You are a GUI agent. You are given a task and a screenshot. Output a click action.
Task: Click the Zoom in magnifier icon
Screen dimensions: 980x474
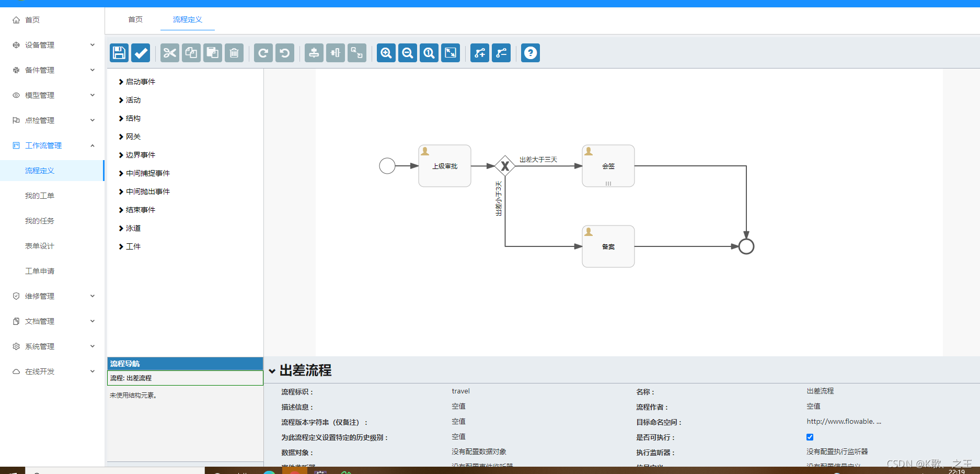tap(386, 53)
